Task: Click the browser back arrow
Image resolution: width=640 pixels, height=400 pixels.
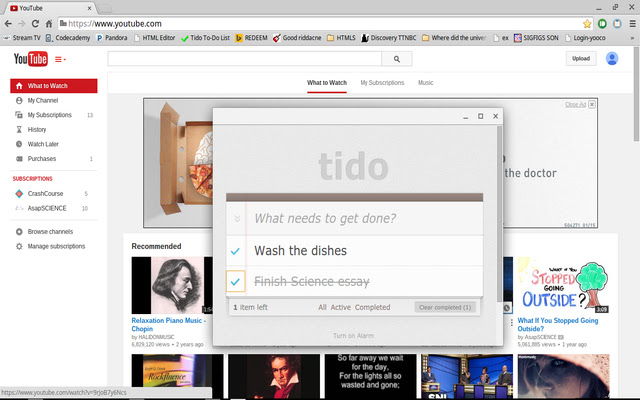Action: tap(8, 24)
